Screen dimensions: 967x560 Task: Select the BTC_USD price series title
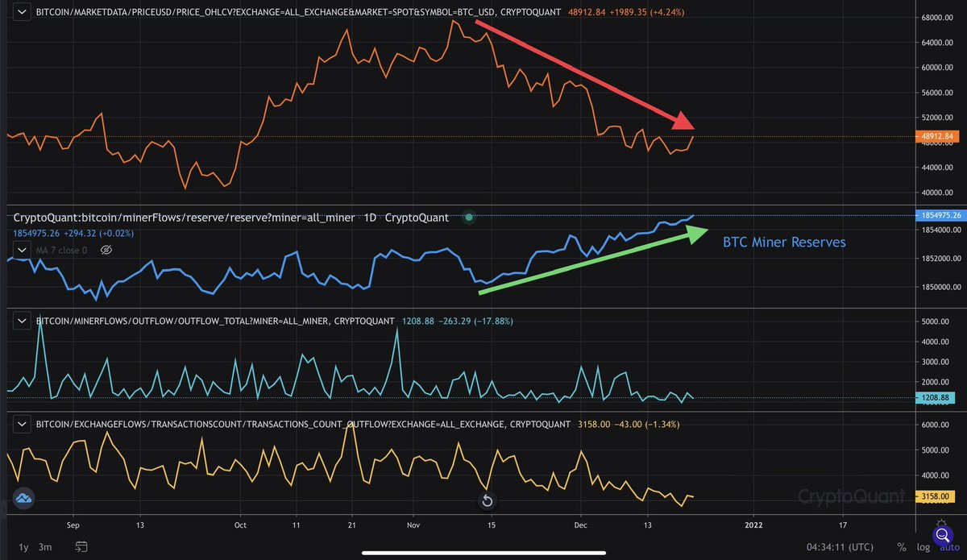(298, 13)
